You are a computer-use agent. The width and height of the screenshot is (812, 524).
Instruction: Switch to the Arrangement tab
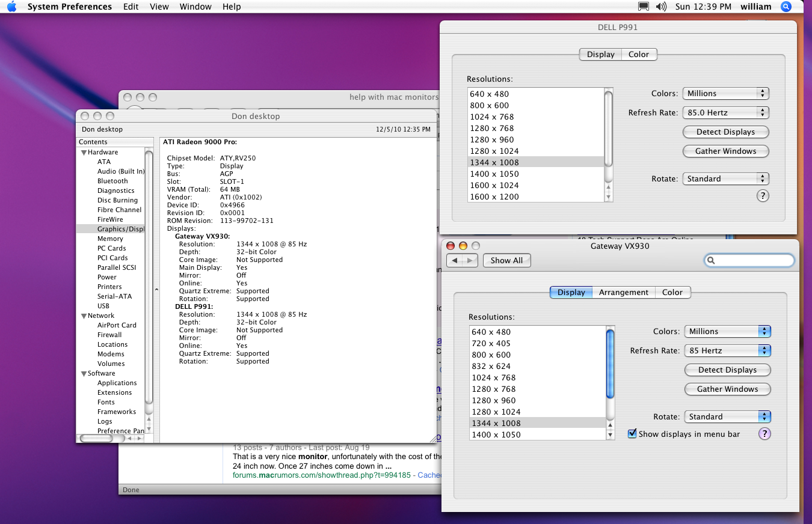pos(623,293)
